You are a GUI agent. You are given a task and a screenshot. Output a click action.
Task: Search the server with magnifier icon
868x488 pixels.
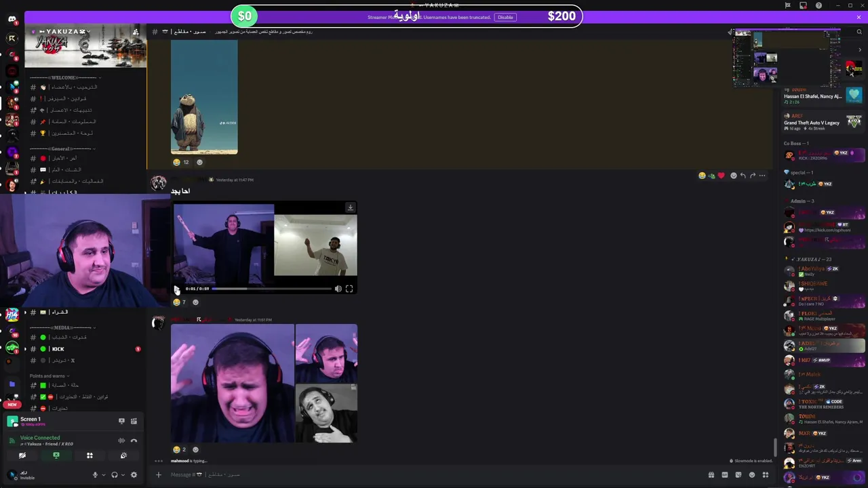(x=859, y=32)
